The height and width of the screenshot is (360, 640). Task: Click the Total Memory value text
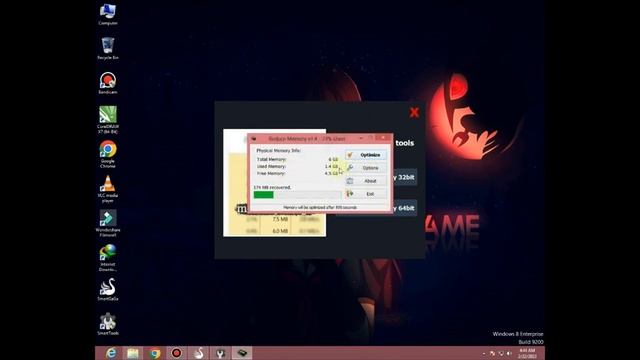333,159
